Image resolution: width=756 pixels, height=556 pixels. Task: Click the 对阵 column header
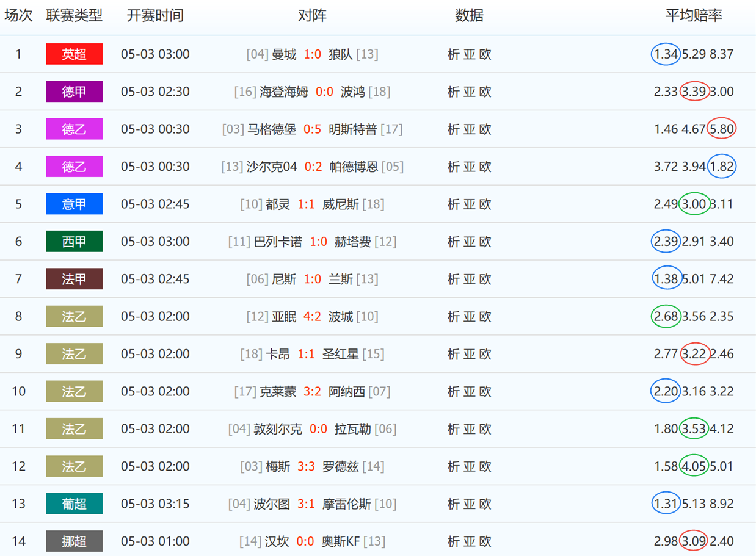click(312, 16)
